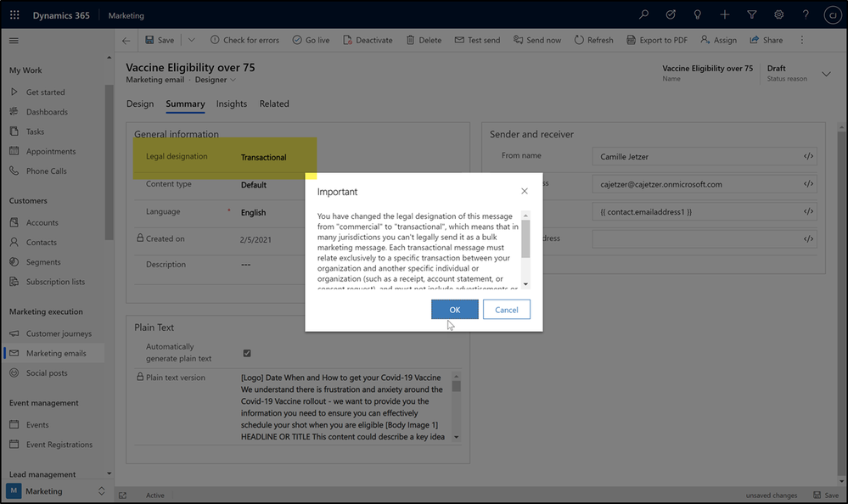848x504 pixels.
Task: Click Test send command
Action: click(x=478, y=40)
